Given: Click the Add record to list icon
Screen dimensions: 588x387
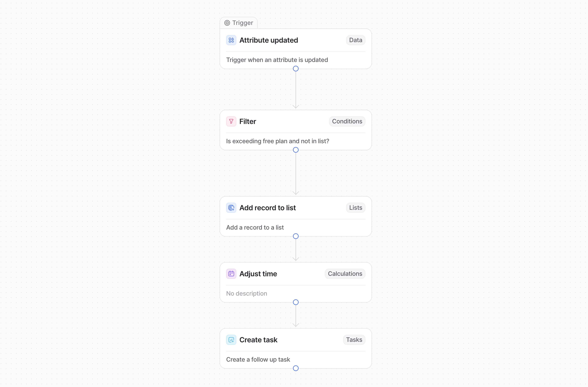Looking at the screenshot, I should [x=231, y=208].
